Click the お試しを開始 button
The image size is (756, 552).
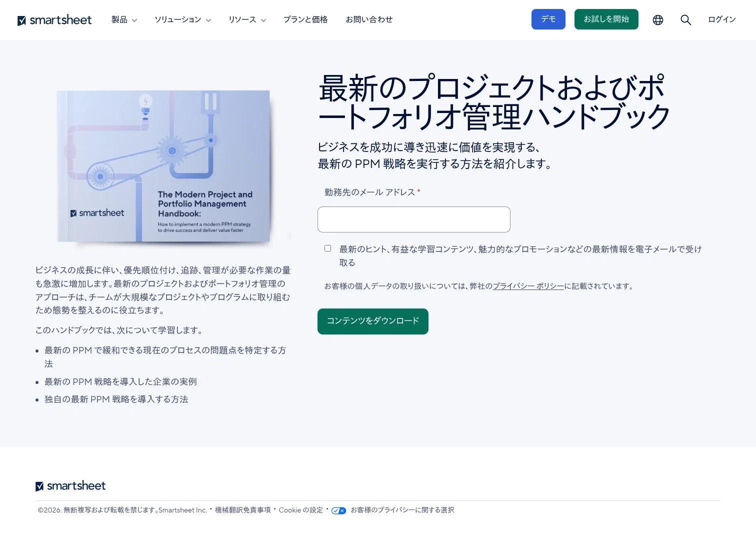(606, 19)
